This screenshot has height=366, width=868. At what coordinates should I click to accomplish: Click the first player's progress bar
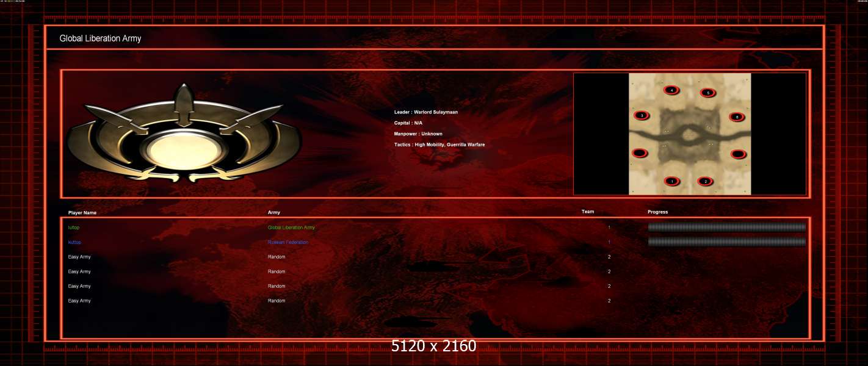coord(727,227)
